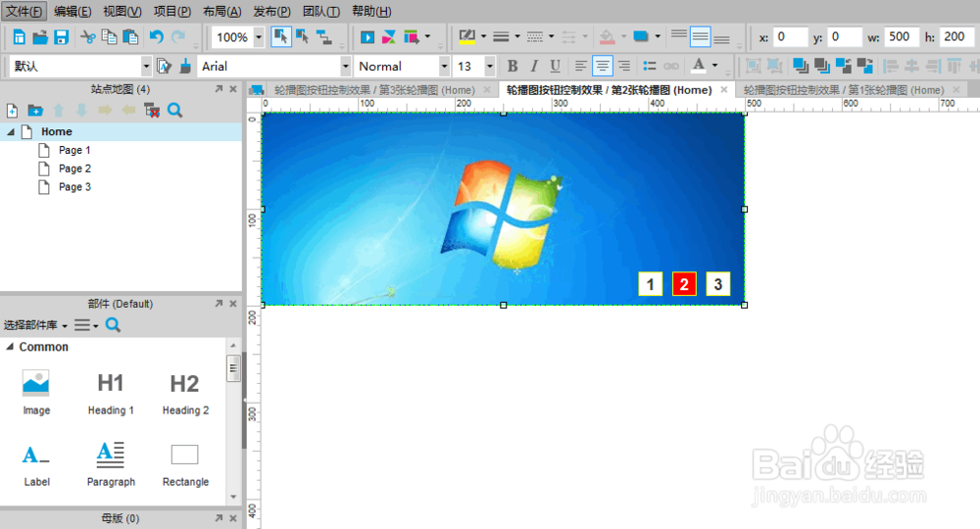Open the 发布(P) menu
The image size is (980, 529).
coord(271,11)
